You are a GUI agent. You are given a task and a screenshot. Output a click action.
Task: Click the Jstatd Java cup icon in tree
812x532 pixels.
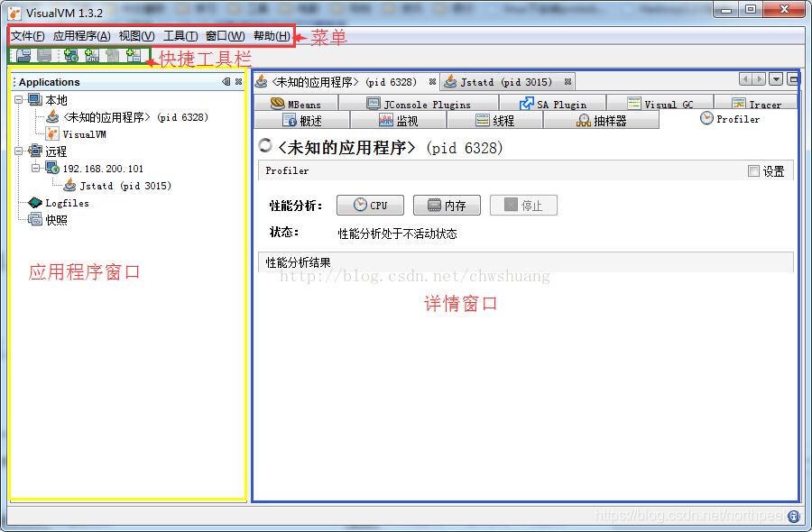(69, 185)
